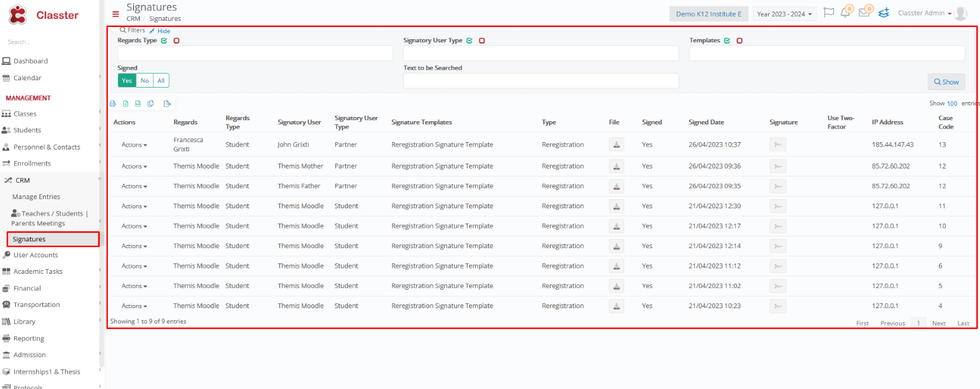Export the table to CSV
Screen dimensions: 980x389
coord(138,104)
